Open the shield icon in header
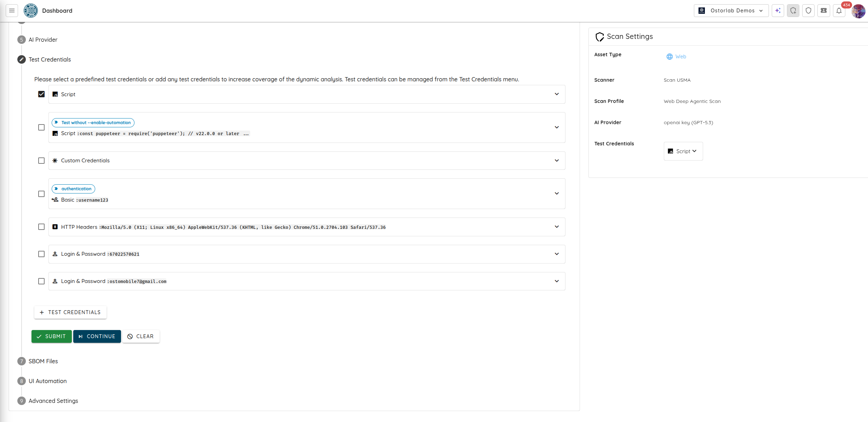868x422 pixels. click(808, 11)
